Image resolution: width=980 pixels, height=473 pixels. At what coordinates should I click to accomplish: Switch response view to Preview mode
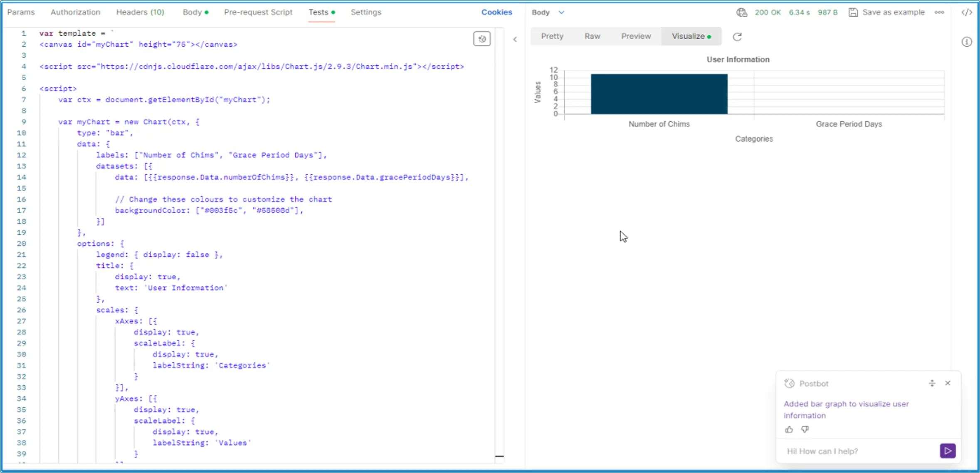point(635,36)
